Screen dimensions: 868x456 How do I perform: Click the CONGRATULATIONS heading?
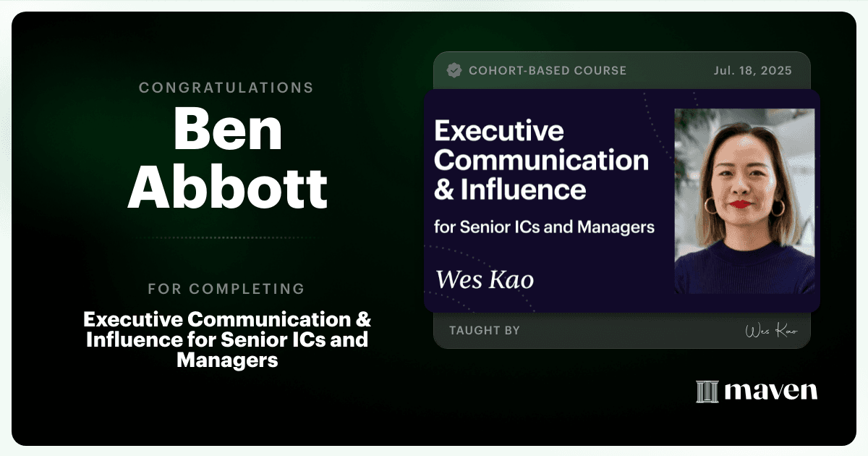(226, 88)
